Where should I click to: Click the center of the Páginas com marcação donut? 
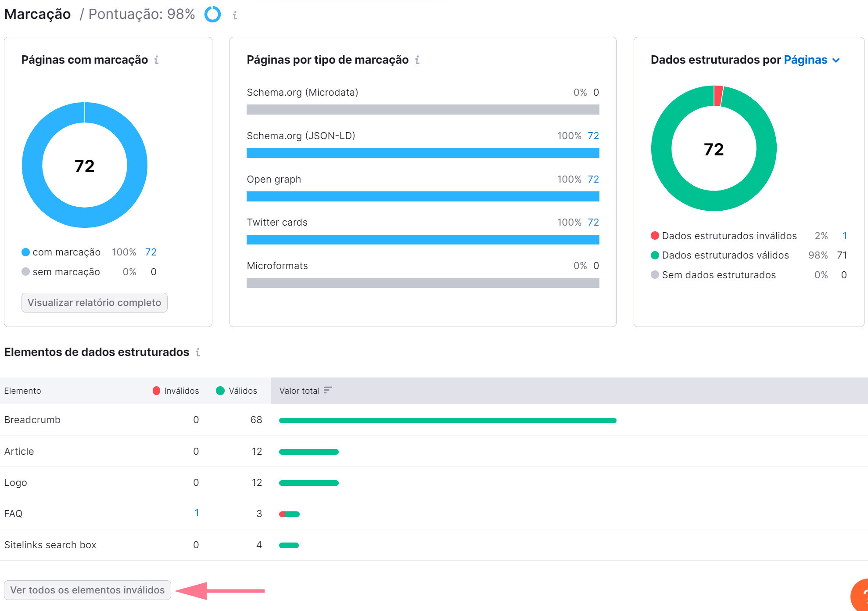click(85, 165)
